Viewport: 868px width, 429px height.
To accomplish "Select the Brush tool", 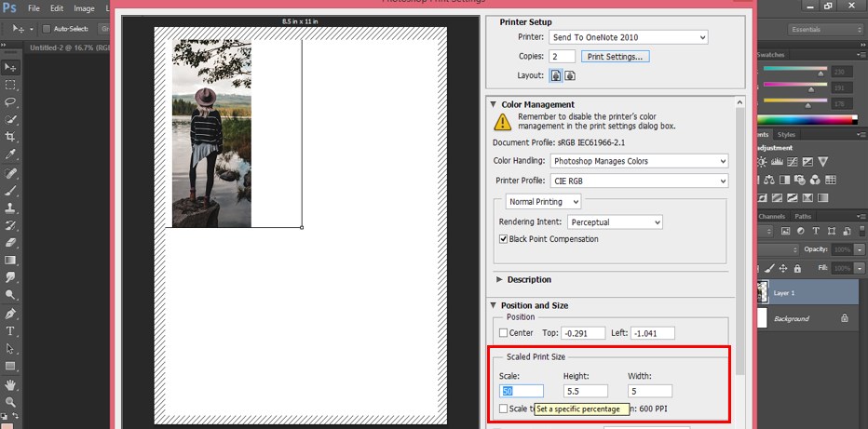I will 10,191.
